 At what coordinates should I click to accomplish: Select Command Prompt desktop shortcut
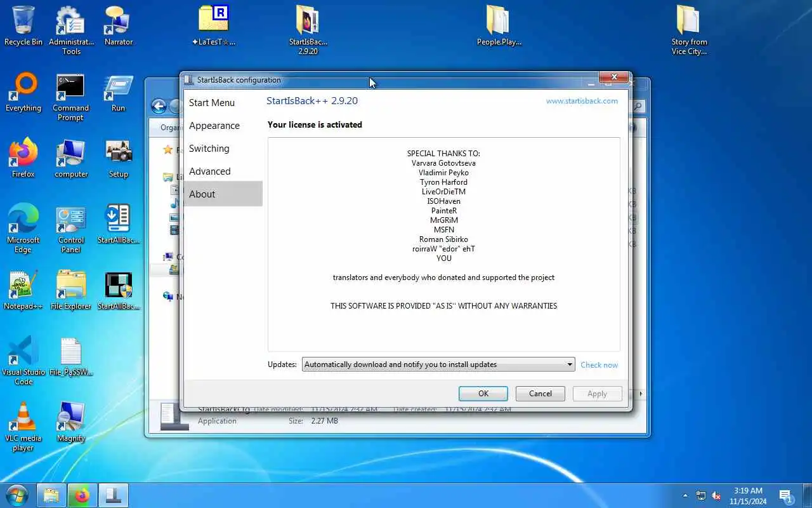click(70, 97)
